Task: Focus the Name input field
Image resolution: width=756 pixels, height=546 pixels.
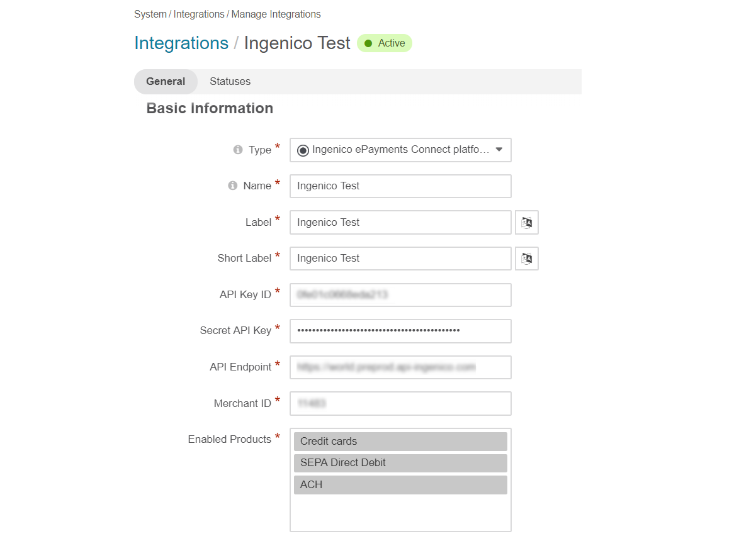Action: [x=400, y=186]
